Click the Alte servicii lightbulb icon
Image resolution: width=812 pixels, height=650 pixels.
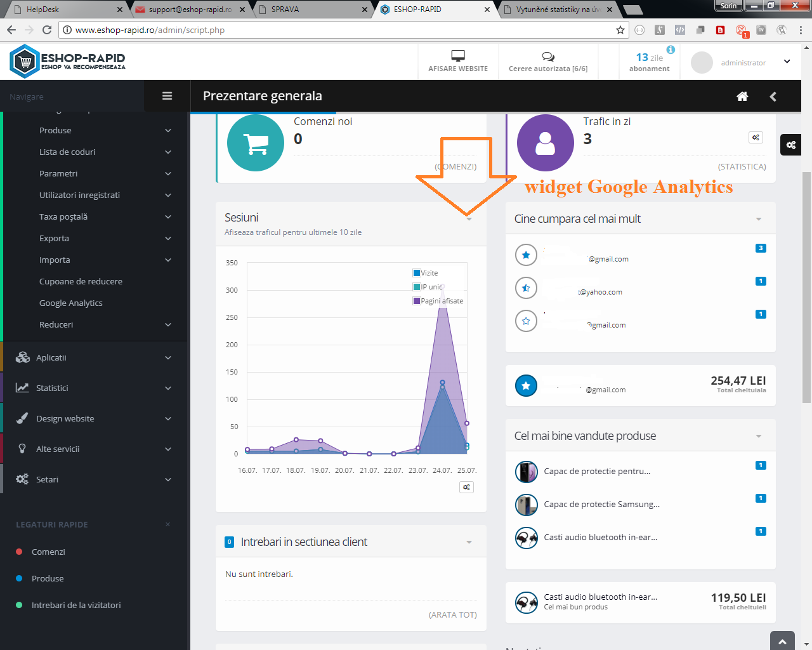22,449
